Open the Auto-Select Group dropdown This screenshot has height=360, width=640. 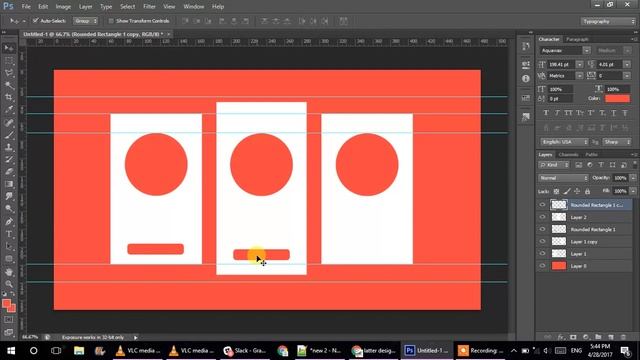pyautogui.click(x=85, y=21)
